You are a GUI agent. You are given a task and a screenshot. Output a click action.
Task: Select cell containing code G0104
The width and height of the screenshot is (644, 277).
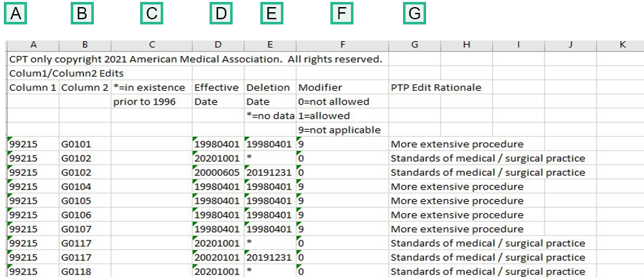(x=77, y=186)
